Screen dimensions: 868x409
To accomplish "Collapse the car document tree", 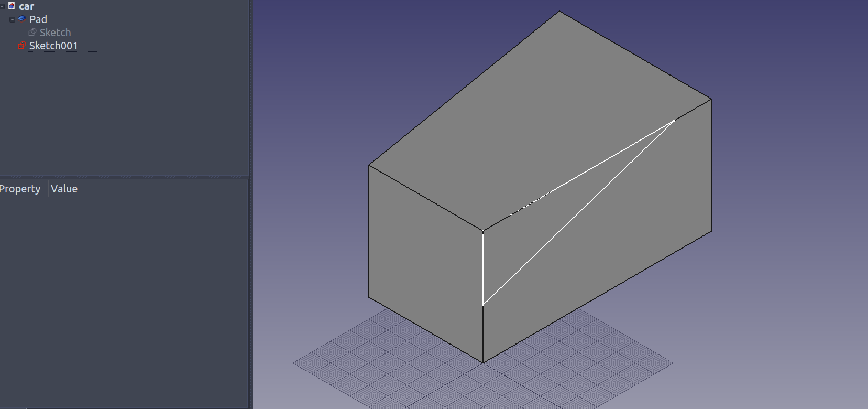I will click(x=3, y=6).
